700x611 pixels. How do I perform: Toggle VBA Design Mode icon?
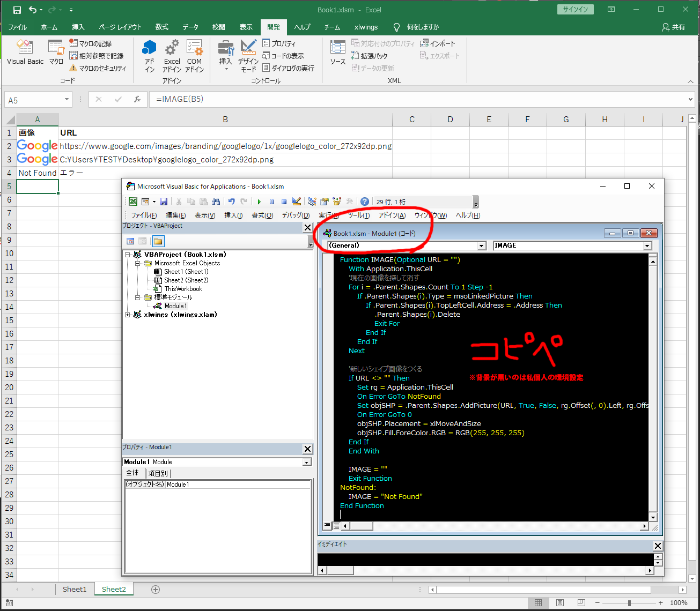[297, 202]
